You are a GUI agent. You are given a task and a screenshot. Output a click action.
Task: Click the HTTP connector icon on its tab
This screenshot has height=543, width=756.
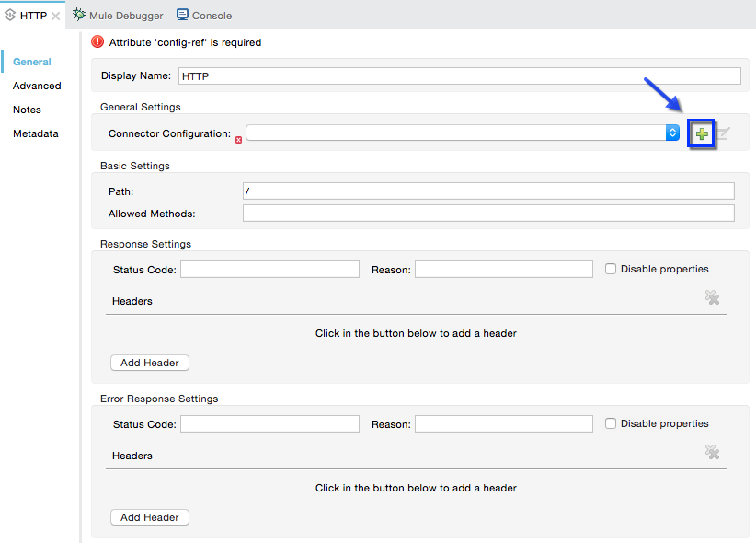[x=9, y=15]
